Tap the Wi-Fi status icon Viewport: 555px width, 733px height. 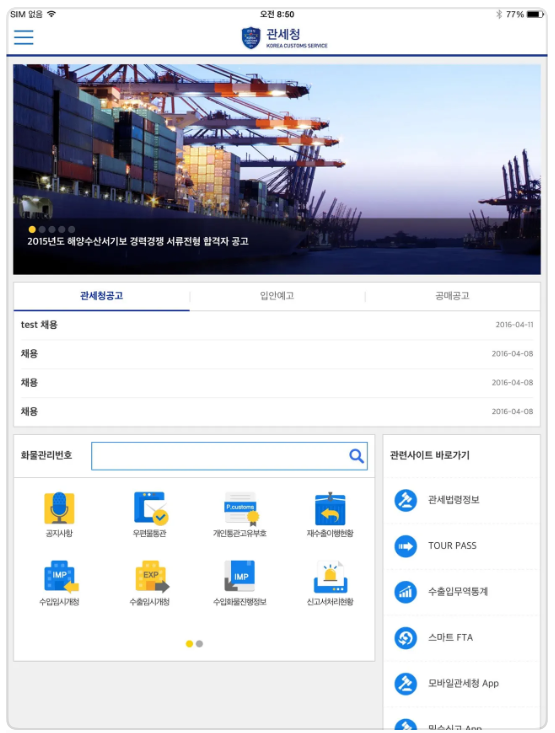click(x=51, y=14)
